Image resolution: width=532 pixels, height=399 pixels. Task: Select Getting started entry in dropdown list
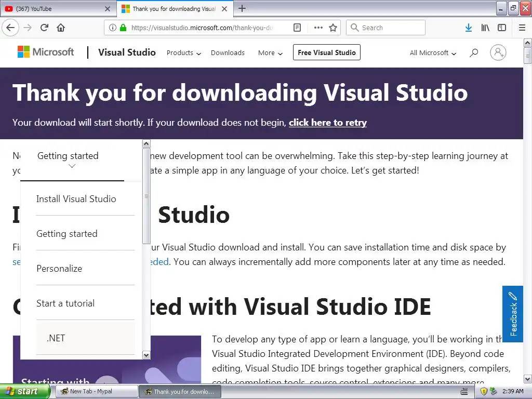67,234
